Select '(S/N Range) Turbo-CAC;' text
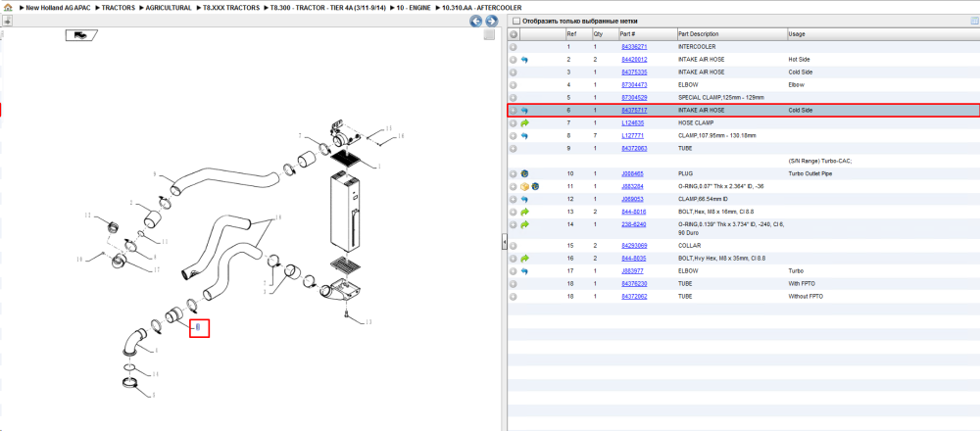Image resolution: width=980 pixels, height=431 pixels. pyautogui.click(x=820, y=161)
